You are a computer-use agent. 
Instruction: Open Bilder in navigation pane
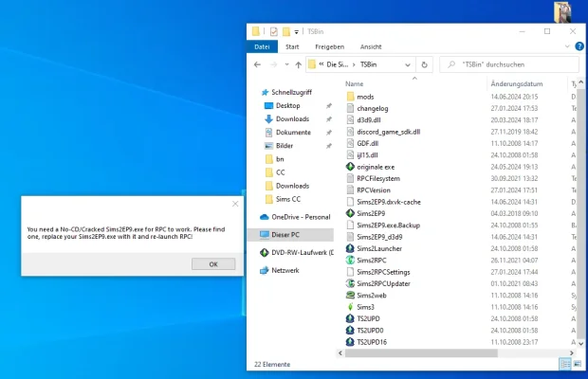[x=285, y=146]
